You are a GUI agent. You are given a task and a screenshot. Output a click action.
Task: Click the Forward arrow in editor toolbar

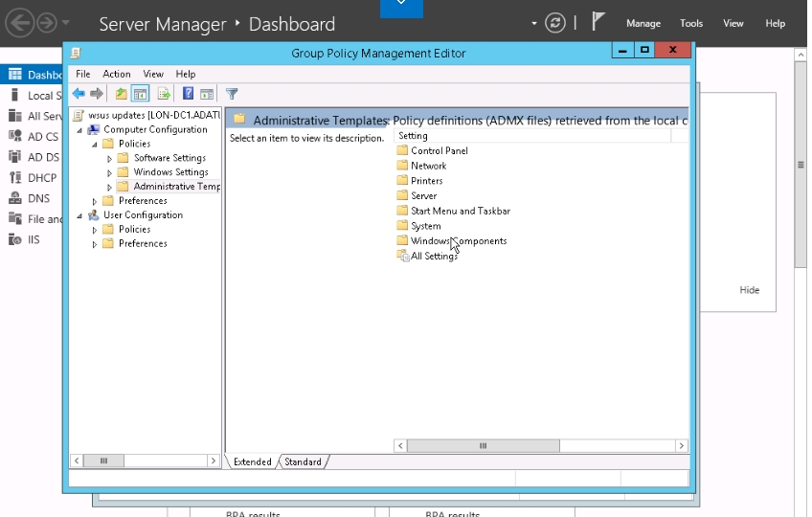tap(97, 94)
